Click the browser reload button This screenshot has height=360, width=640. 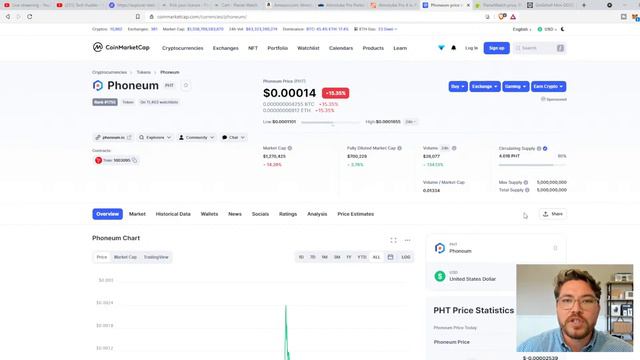point(30,17)
